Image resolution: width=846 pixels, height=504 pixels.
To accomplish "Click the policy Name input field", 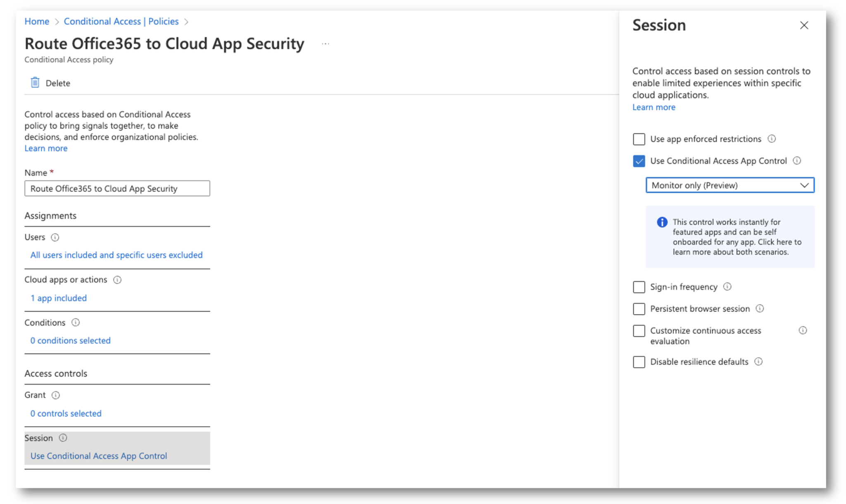I will (x=117, y=189).
